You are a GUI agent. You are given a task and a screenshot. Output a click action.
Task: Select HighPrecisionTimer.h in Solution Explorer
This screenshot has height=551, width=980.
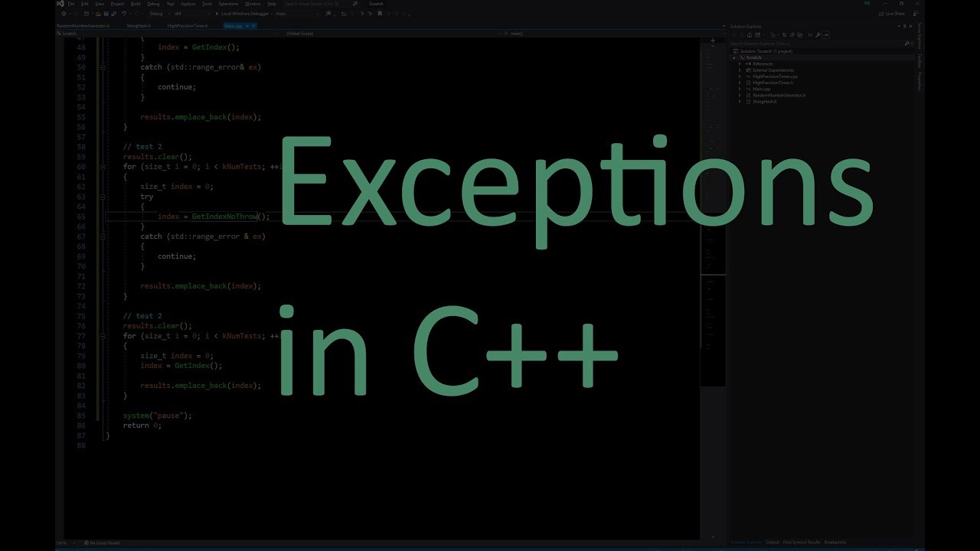tap(773, 83)
